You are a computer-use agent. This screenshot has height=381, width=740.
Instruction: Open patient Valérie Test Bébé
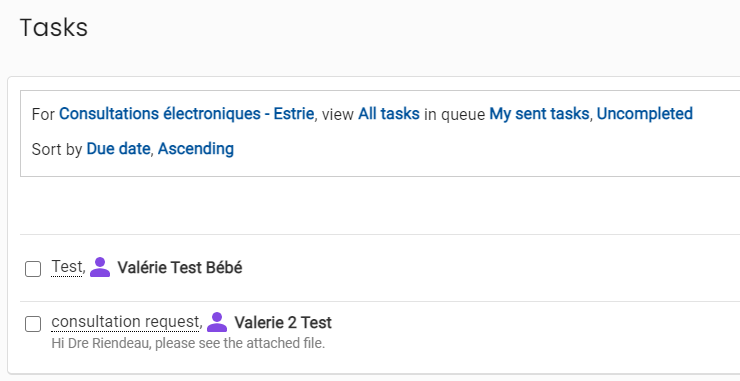[180, 268]
